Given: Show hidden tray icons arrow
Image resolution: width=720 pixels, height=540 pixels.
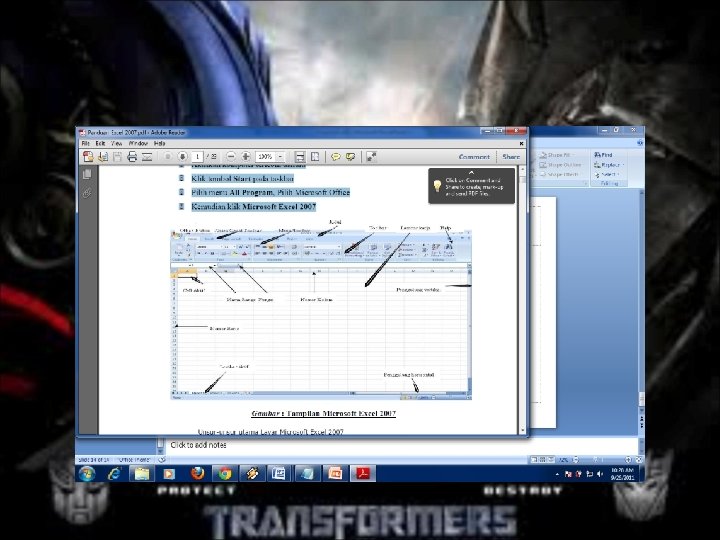Looking at the screenshot, I should 557,474.
